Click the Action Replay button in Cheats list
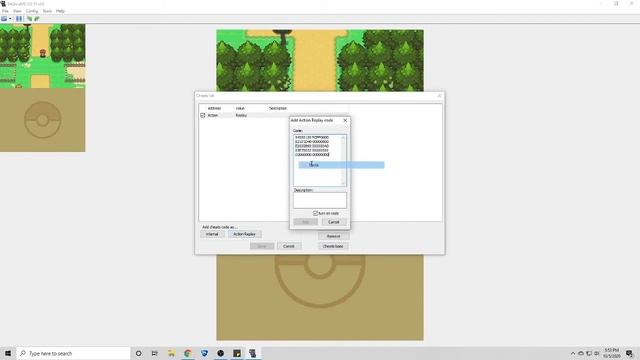 click(x=244, y=234)
